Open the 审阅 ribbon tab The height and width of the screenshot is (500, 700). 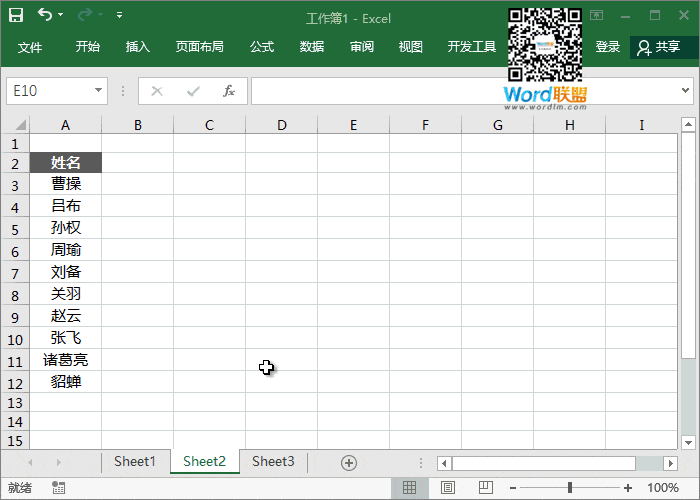(362, 46)
